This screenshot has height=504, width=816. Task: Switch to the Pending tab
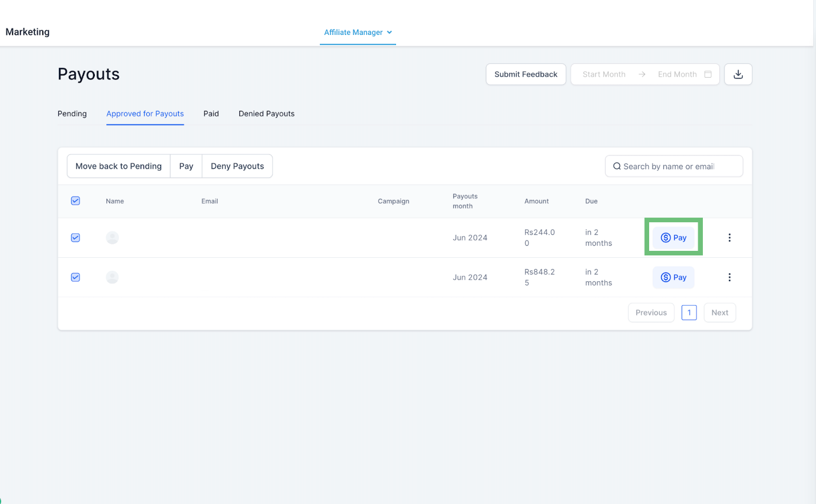(72, 114)
